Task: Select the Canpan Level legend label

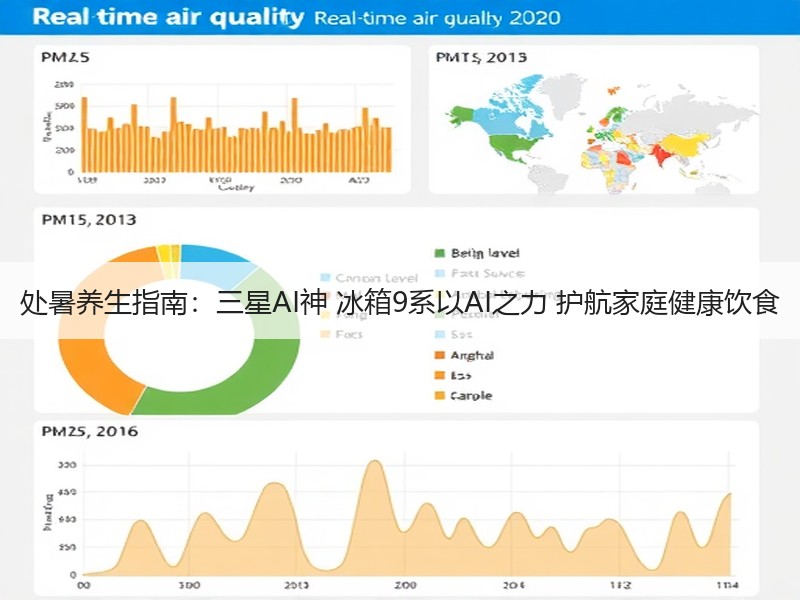Action: tap(377, 278)
